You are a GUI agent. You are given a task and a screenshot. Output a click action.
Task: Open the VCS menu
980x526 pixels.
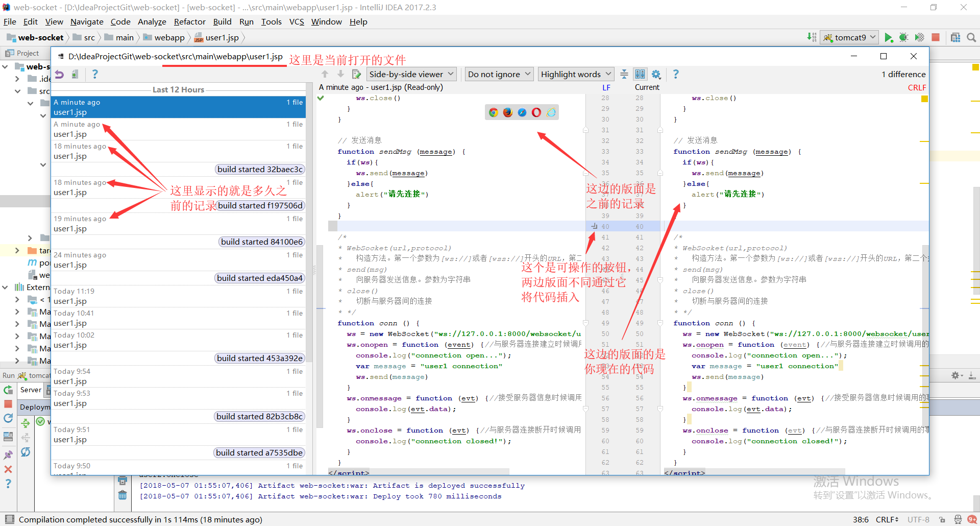coord(297,21)
